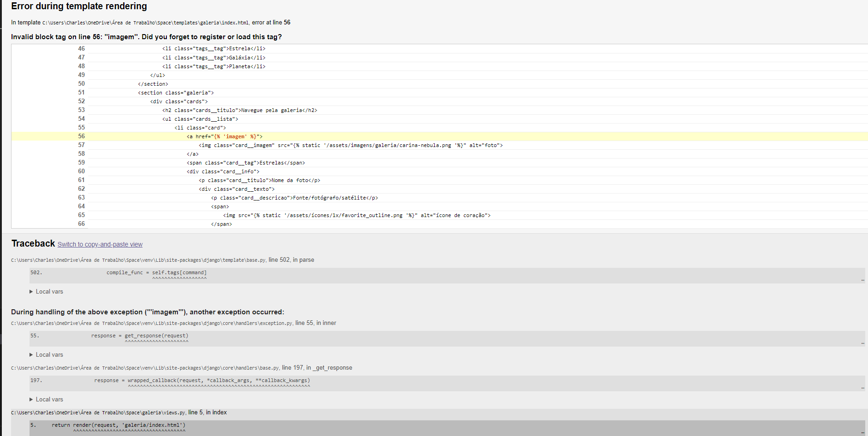Click template line 59 'Estrelas' span

246,163
